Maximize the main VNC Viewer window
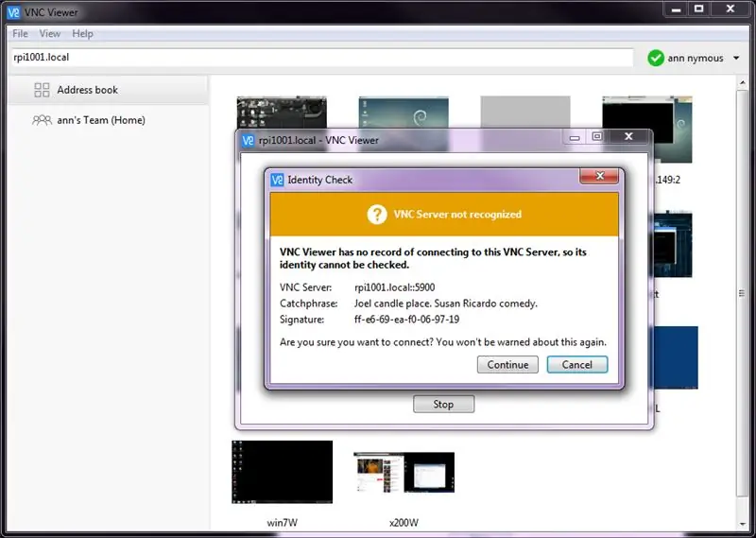Screen dimensions: 756x538 (x=698, y=9)
